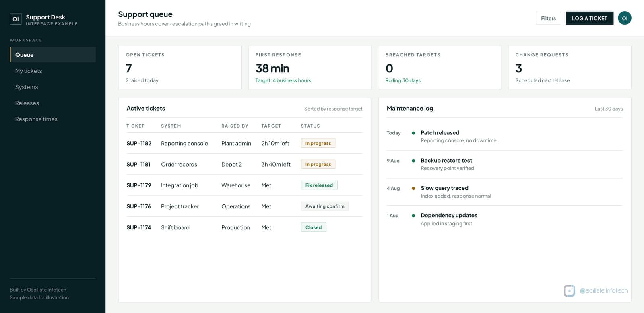Open the Change Requests card

pos(570,68)
